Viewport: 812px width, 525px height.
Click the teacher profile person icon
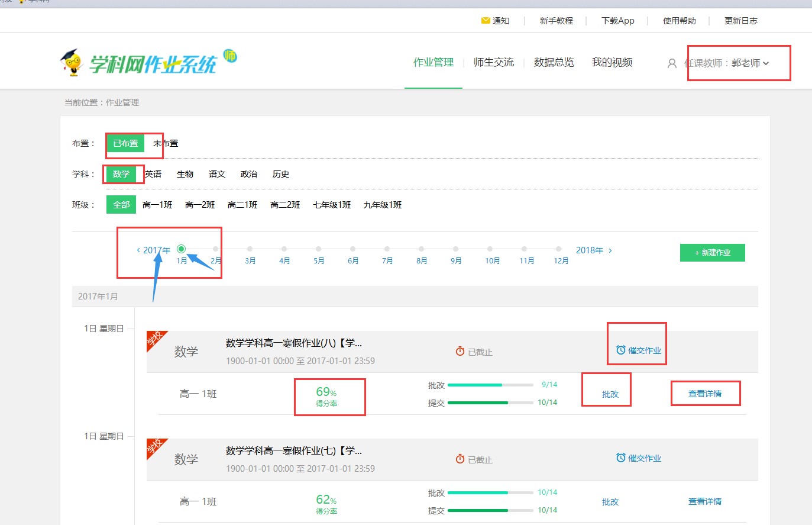coord(672,63)
